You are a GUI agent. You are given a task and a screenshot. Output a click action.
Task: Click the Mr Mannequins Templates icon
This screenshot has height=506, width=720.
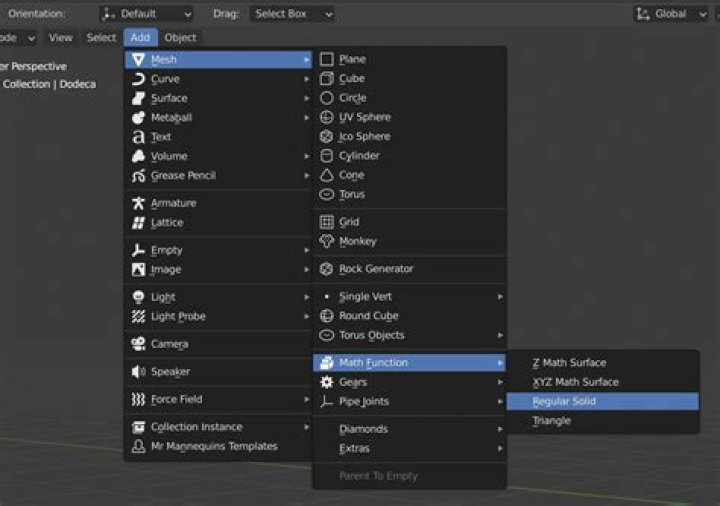coord(138,446)
